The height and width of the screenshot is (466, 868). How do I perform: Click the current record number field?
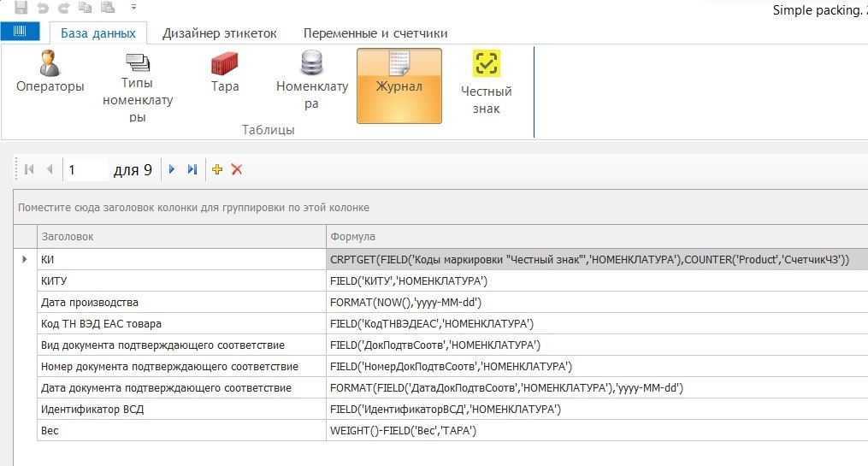pyautogui.click(x=86, y=169)
